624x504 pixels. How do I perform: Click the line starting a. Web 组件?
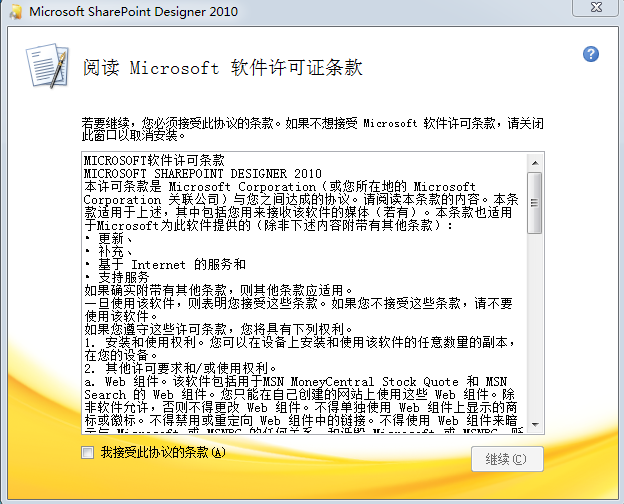click(296, 381)
